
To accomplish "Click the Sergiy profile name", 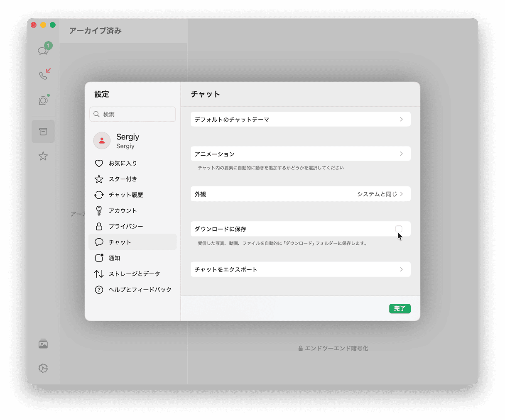I will [127, 137].
